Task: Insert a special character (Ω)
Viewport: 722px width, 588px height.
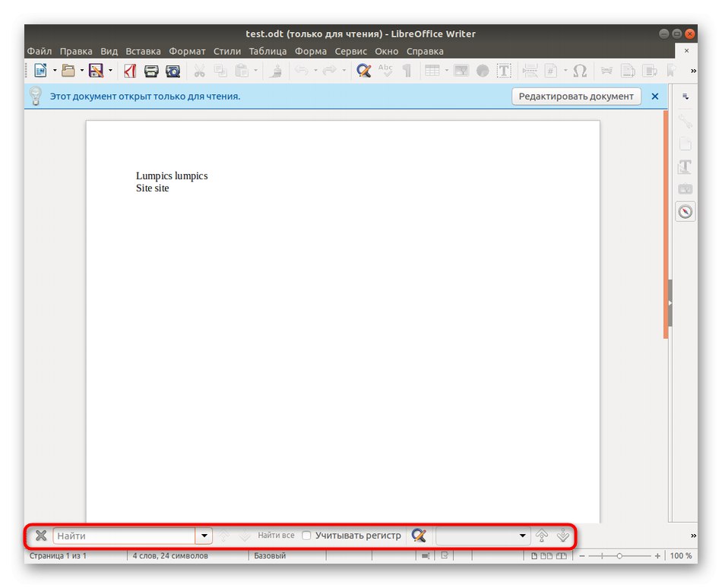Action: click(x=580, y=70)
